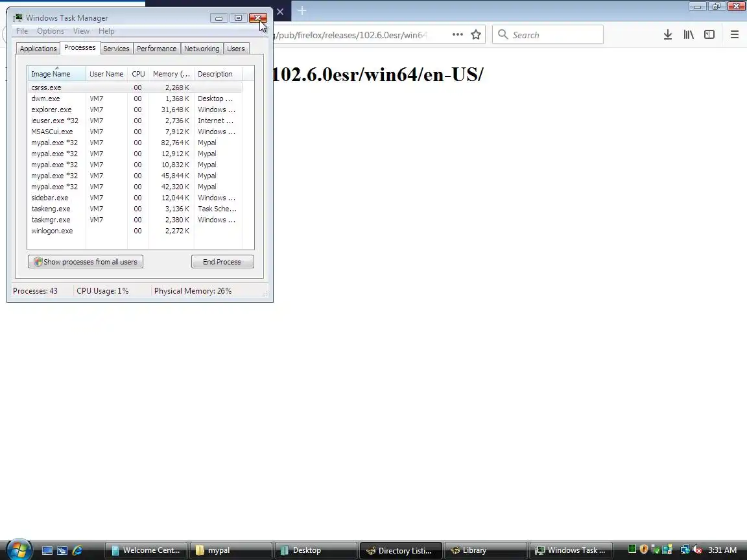Sort by Description column header
Screen dimensions: 747x560
[x=218, y=74]
